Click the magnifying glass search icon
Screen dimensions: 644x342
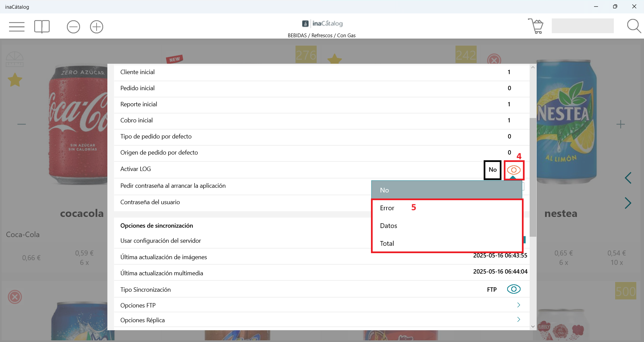634,26
